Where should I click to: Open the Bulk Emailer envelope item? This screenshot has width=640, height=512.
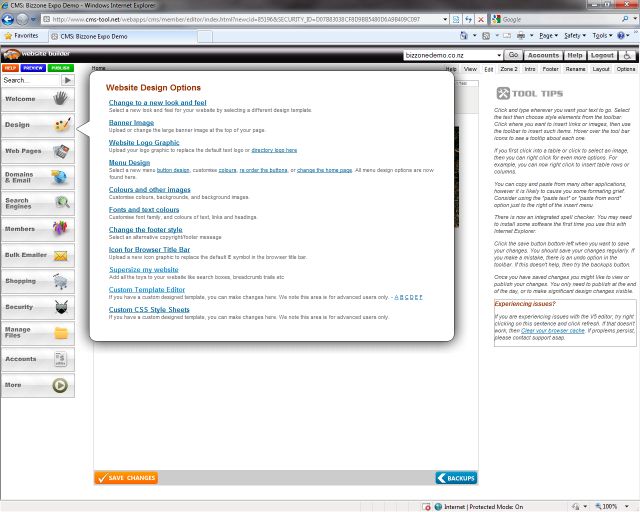(37, 256)
